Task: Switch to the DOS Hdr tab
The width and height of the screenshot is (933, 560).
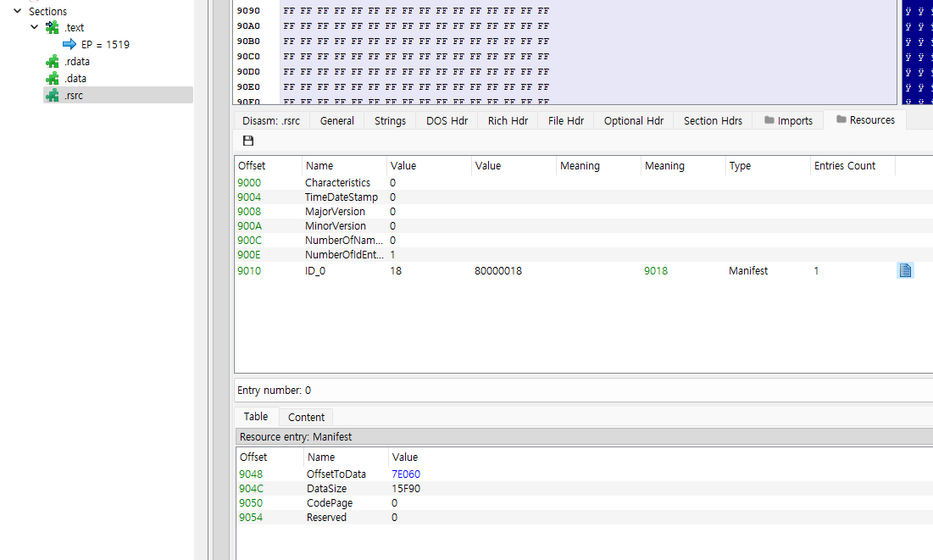Action: click(x=447, y=121)
